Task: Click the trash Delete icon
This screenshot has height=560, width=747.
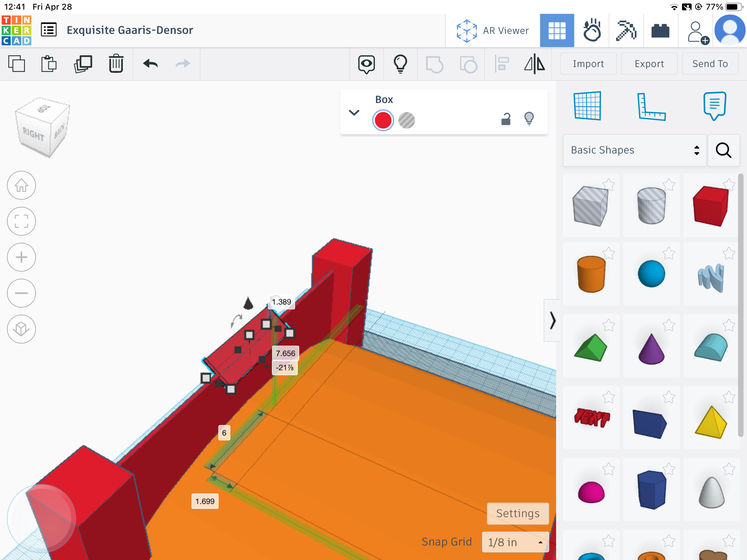Action: click(x=116, y=64)
